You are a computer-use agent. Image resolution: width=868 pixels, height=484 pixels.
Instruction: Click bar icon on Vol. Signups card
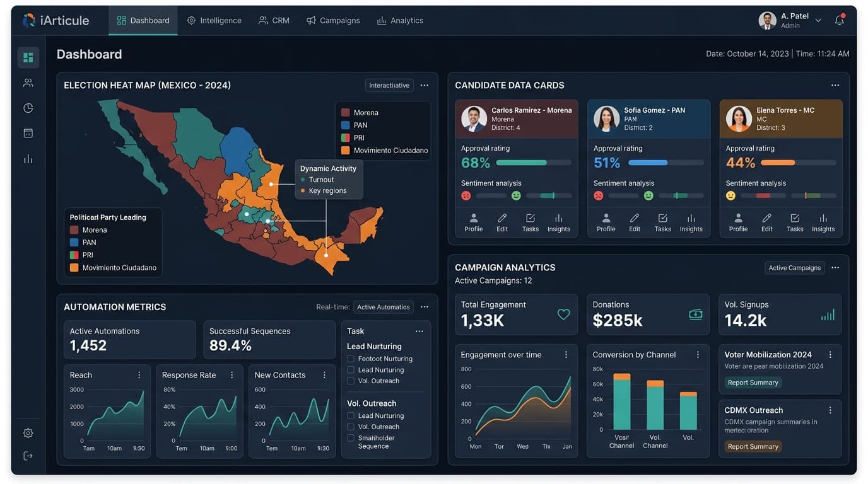[828, 314]
